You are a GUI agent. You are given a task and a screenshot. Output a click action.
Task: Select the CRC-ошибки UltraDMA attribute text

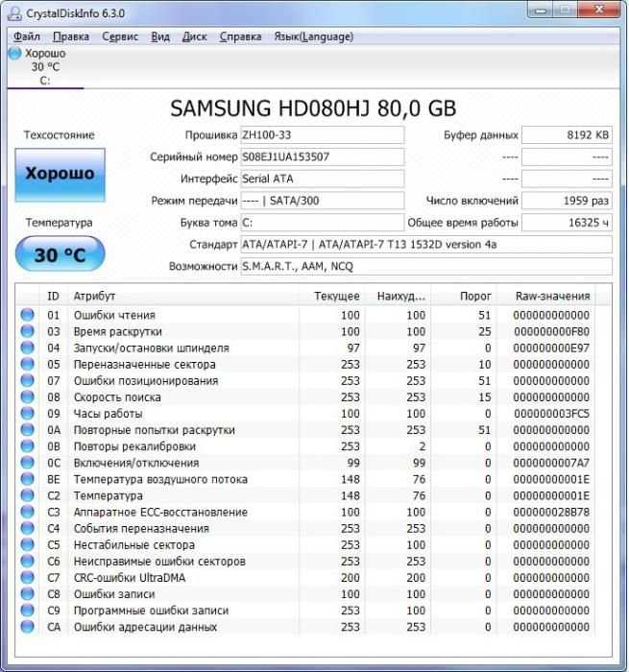coord(130,578)
